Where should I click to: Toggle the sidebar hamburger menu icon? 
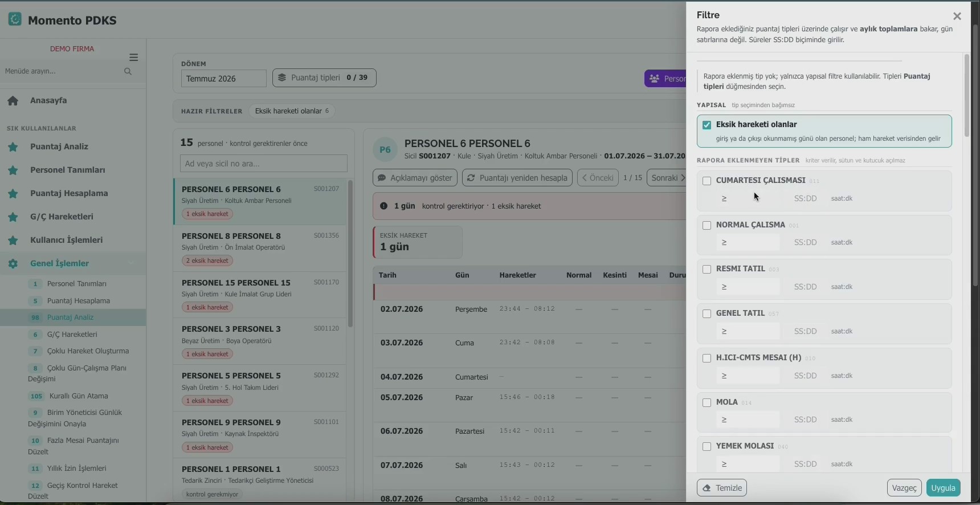[134, 57]
